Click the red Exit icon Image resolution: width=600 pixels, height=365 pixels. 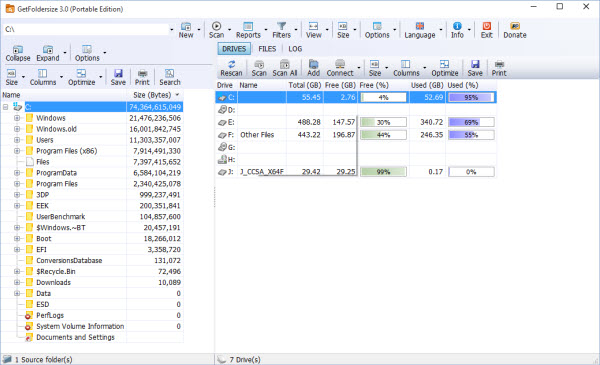[x=487, y=26]
